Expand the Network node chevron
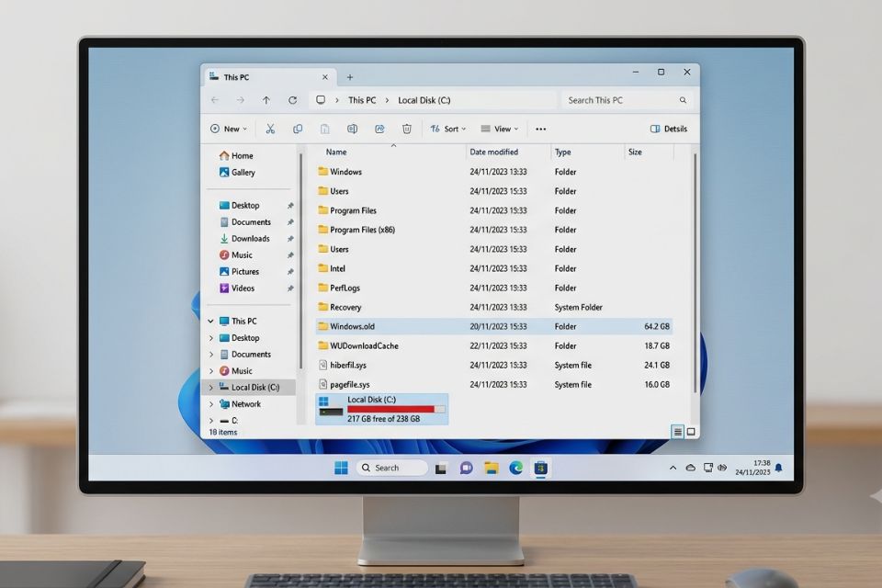Image resolution: width=882 pixels, height=588 pixels. point(211,404)
